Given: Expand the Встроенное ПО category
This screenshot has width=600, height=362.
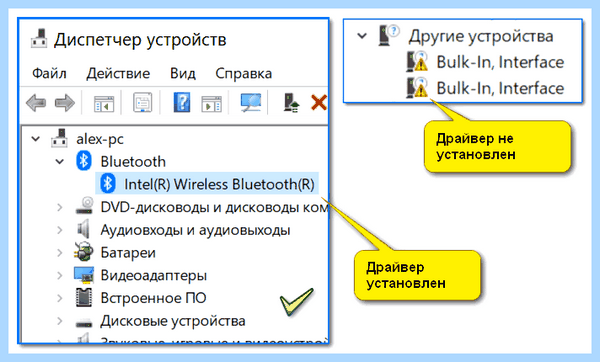Looking at the screenshot, I should click(60, 298).
